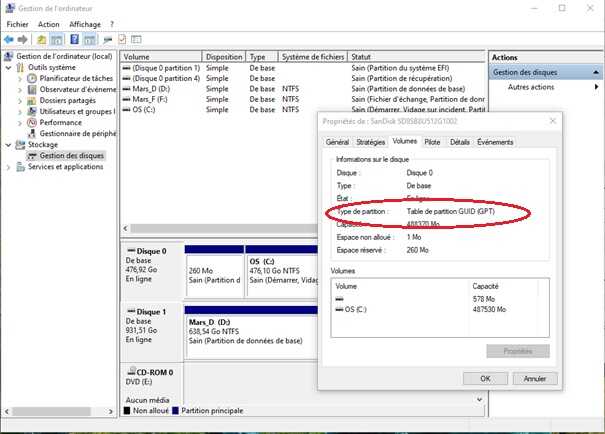Click the Propriétés button under the volumes list
Viewport: 605px width, 434px height.
[x=518, y=351]
